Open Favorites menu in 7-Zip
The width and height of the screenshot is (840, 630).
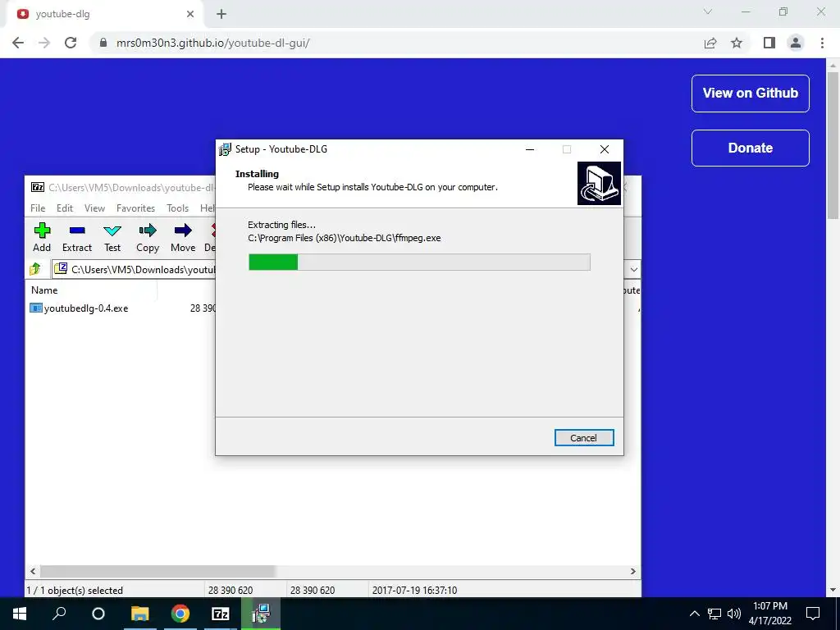coord(135,208)
